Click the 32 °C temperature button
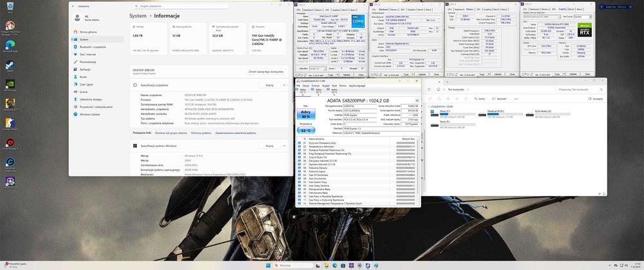Image resolution: width=644 pixels, height=270 pixels. [x=306, y=130]
